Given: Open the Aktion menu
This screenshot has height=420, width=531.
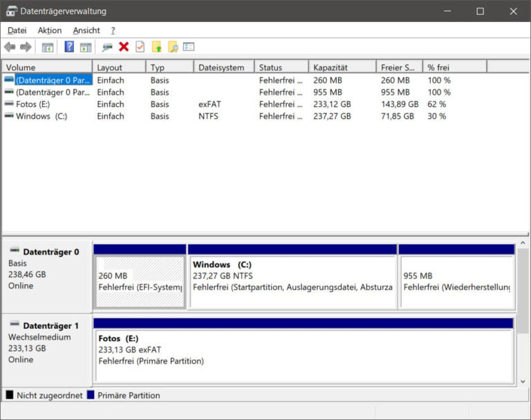Looking at the screenshot, I should point(50,30).
